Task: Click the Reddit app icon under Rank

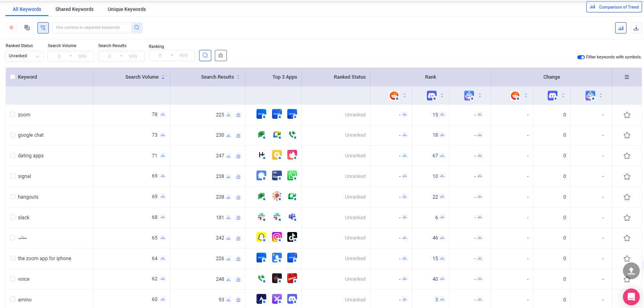Action: click(x=394, y=95)
